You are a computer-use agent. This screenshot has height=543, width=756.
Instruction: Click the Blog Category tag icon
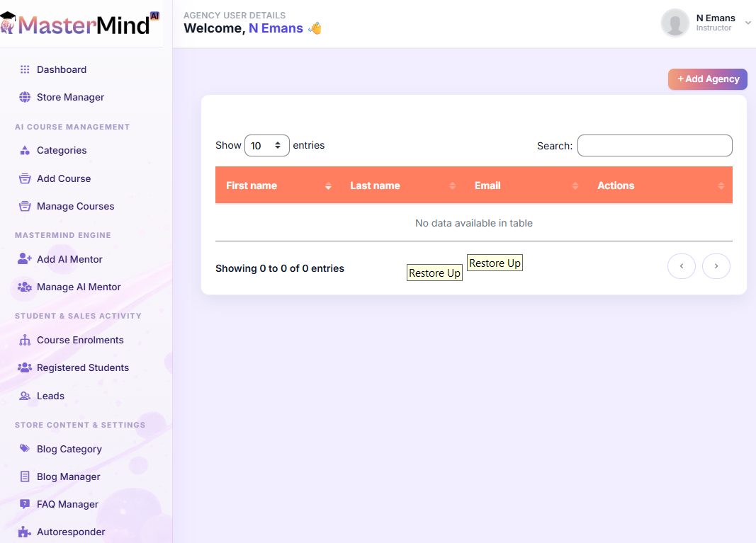click(25, 449)
